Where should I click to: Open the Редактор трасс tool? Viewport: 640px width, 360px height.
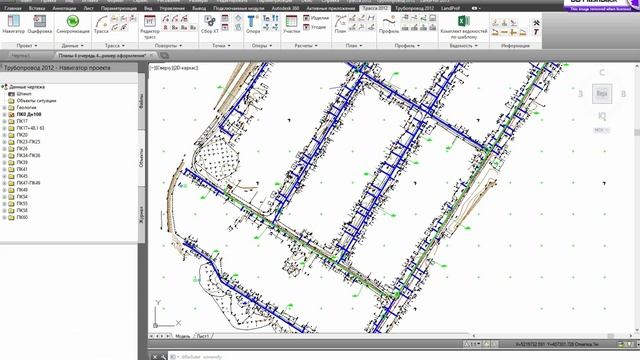(x=150, y=27)
